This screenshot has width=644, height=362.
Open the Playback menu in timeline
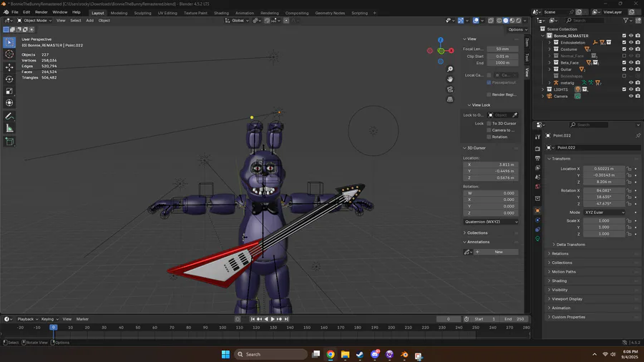click(27, 319)
